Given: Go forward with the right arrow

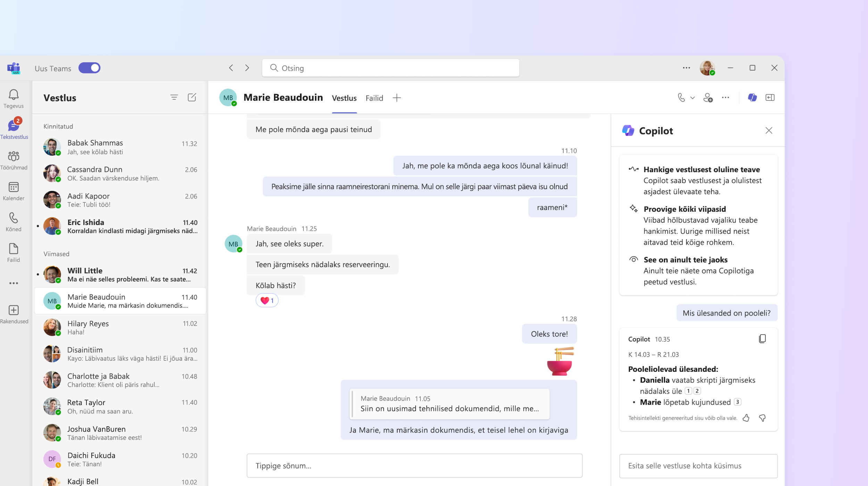Looking at the screenshot, I should tap(247, 68).
